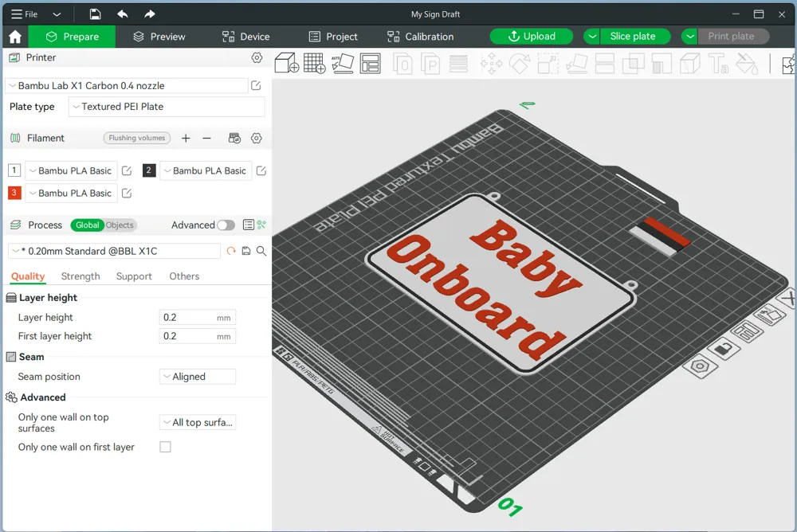This screenshot has height=532, width=797.
Task: Save the process preset using disk icon
Action: (x=246, y=251)
